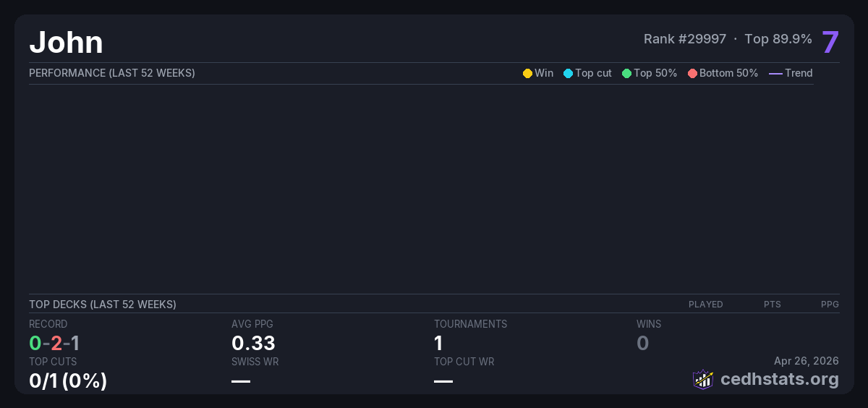The width and height of the screenshot is (868, 408).
Task: Click the purple Trend line marker
Action: [775, 73]
